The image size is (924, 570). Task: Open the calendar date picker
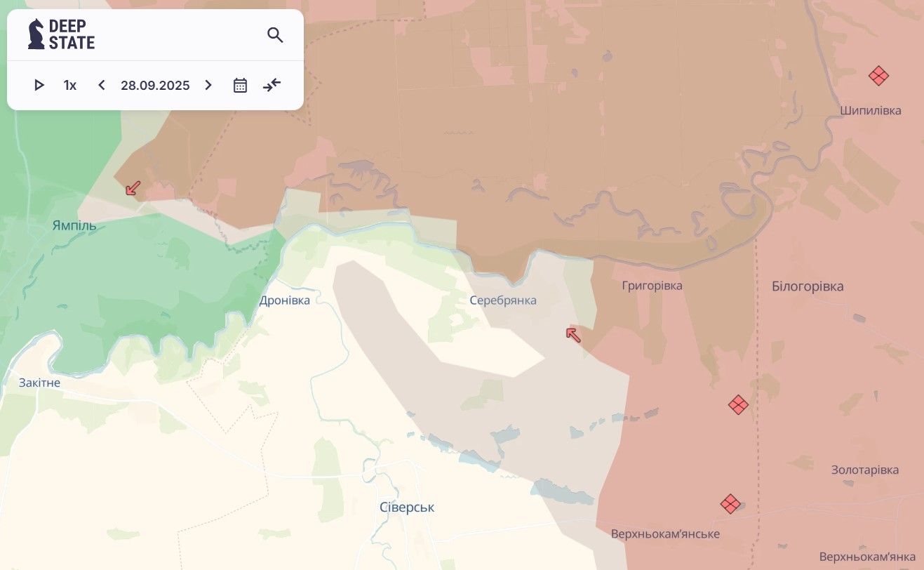tap(240, 85)
